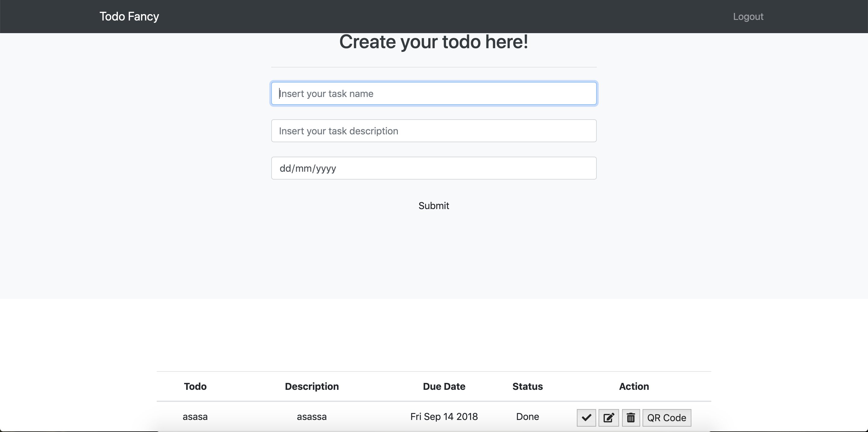The width and height of the screenshot is (868, 432).
Task: Select the Todo column header
Action: tap(195, 386)
